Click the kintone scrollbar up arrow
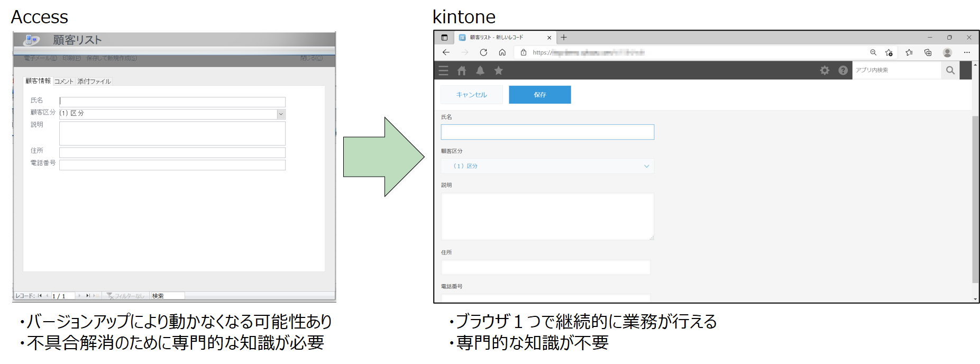980x364 pixels. click(975, 65)
